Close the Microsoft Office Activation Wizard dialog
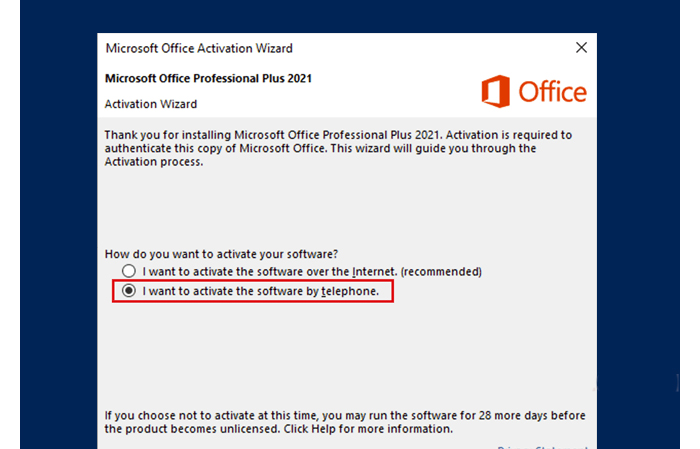Image resolution: width=700 pixels, height=449 pixels. pos(581,47)
